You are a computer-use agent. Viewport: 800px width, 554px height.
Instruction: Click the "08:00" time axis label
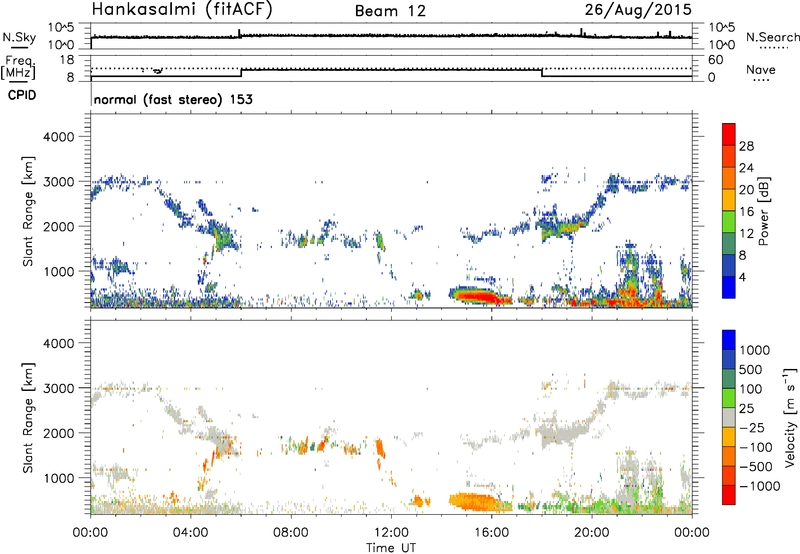click(291, 533)
